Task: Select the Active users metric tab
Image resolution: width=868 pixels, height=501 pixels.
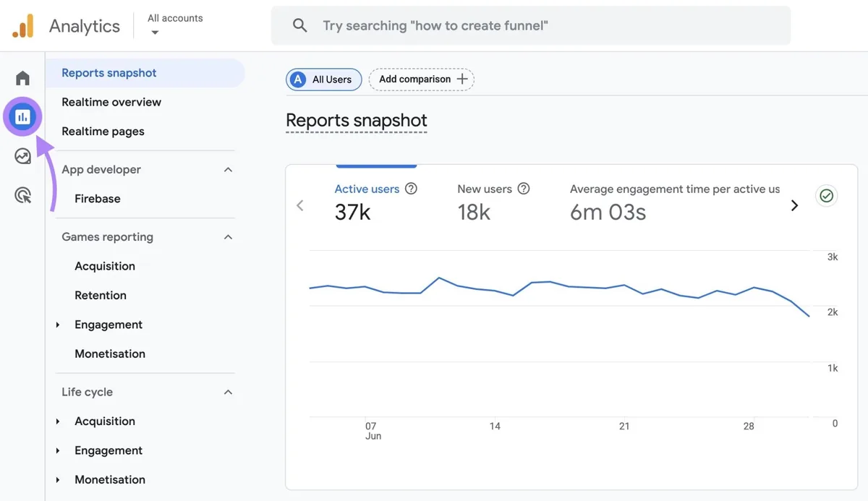Action: (x=376, y=201)
